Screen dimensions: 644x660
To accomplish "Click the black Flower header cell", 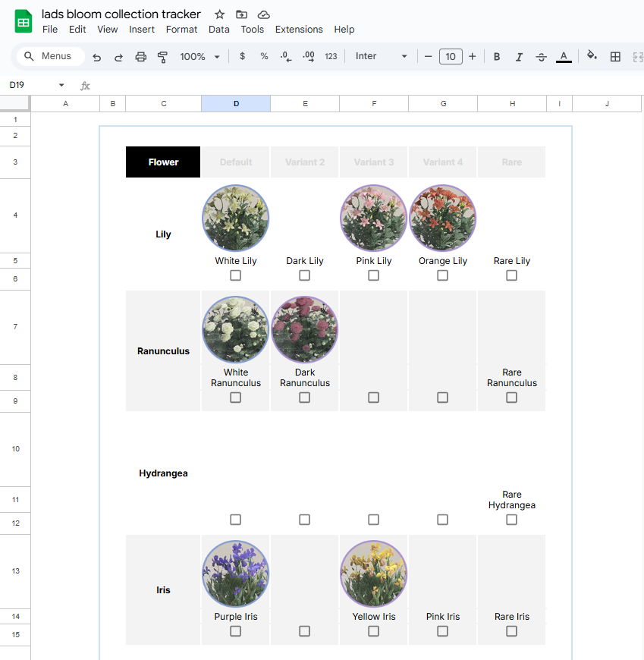I will click(x=163, y=162).
